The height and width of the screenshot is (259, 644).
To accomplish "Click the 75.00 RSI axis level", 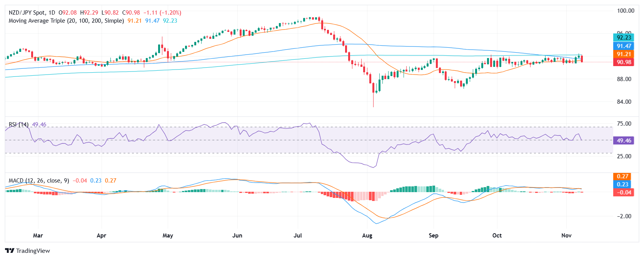I will click(x=624, y=124).
